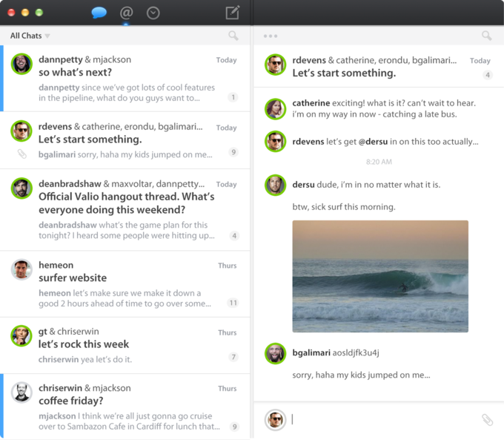Click the bgalimari username in conversation
Screen dimensions: 504x440
click(311, 352)
